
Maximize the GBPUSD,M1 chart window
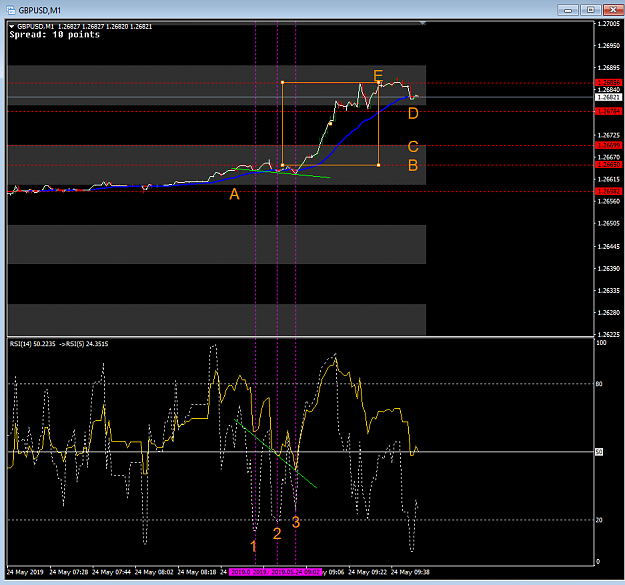tap(590, 10)
